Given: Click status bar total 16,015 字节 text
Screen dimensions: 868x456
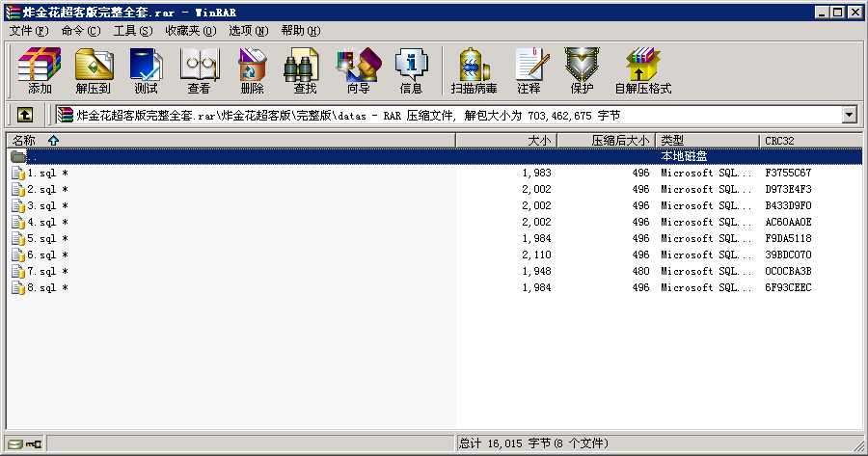Looking at the screenshot, I should [533, 443].
